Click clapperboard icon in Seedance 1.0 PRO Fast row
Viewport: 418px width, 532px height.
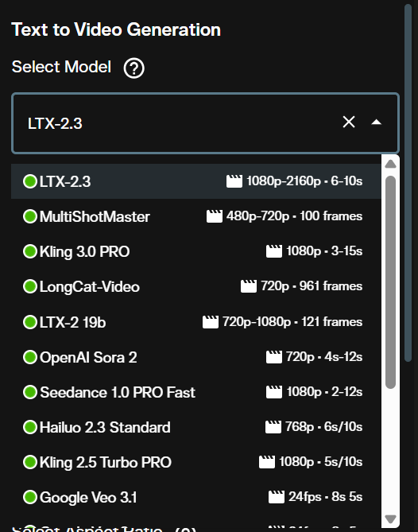[x=274, y=392]
